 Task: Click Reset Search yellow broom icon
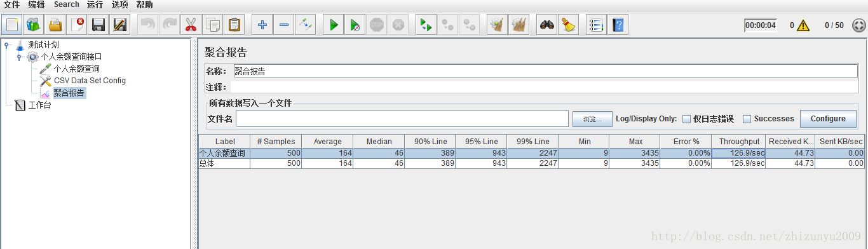point(569,25)
